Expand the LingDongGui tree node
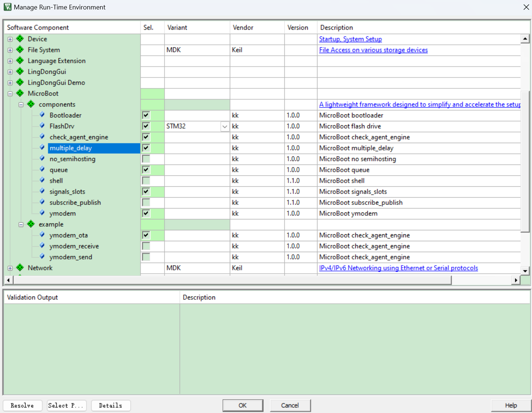 [x=10, y=72]
